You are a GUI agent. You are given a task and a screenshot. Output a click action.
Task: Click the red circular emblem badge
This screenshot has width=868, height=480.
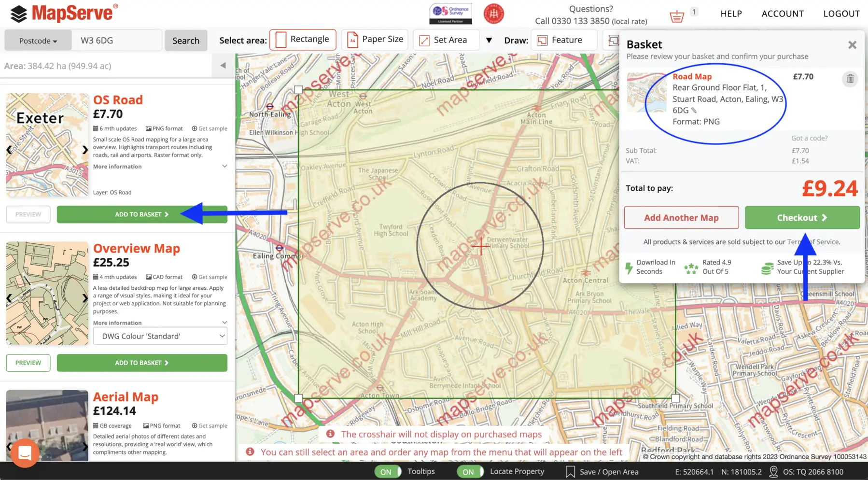(493, 14)
